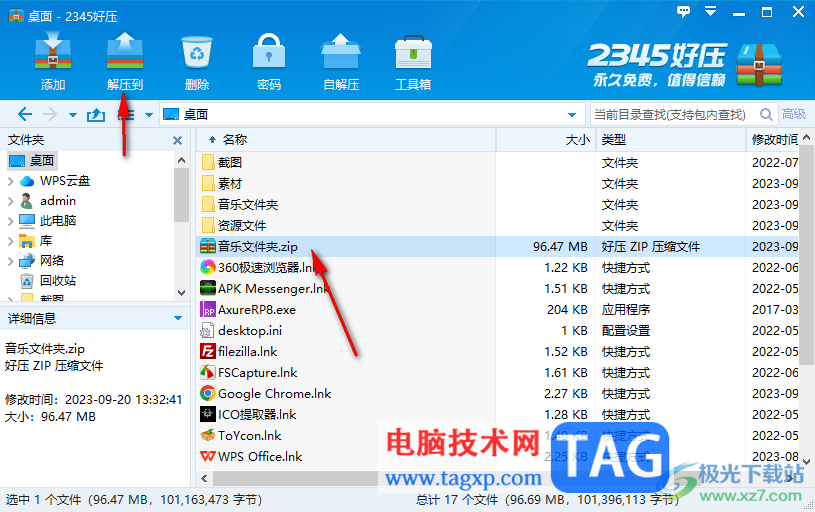Select the 音乐文件夹 folder row
The image size is (815, 512).
click(x=499, y=205)
